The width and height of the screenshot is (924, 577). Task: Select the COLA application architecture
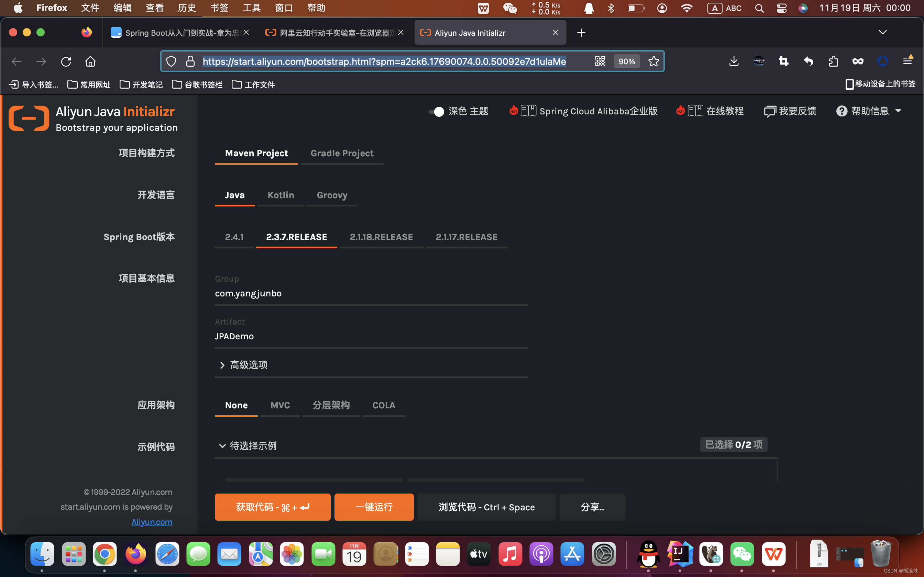click(x=383, y=405)
